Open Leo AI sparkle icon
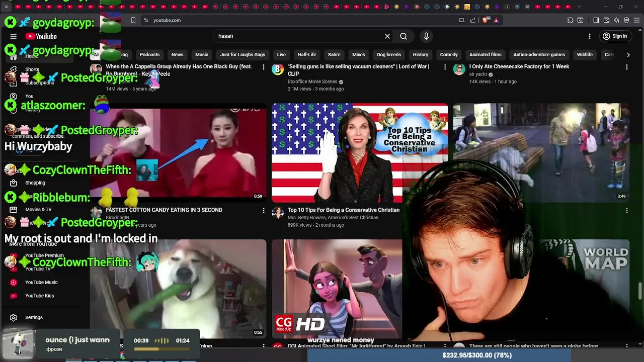The width and height of the screenshot is (644, 362). tap(616, 20)
